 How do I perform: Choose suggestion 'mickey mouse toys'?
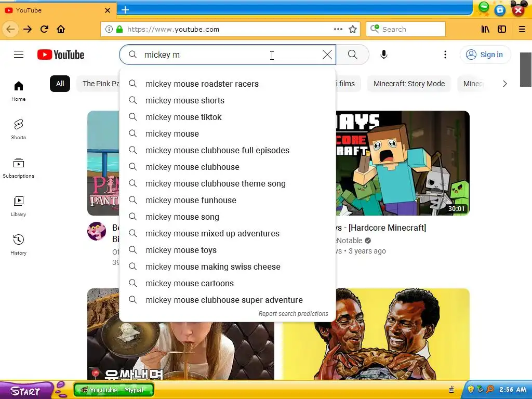tap(228, 250)
